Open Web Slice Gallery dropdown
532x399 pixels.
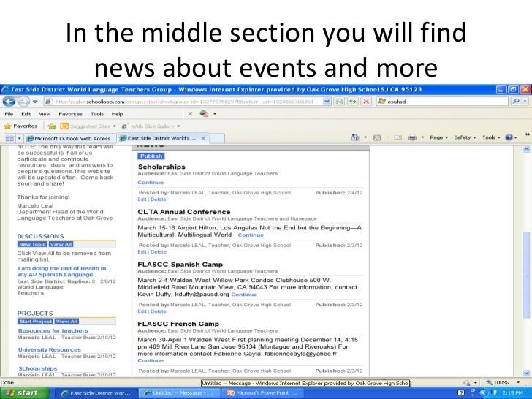[x=151, y=126]
